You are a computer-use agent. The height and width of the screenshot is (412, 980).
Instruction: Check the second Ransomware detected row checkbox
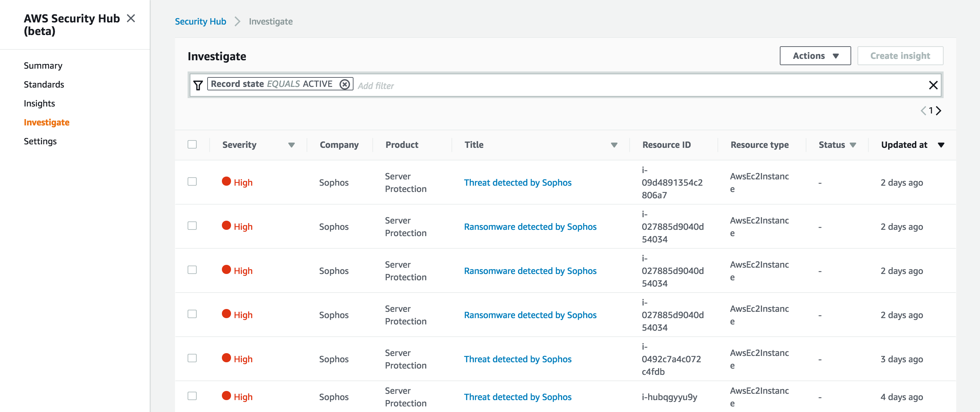point(192,270)
